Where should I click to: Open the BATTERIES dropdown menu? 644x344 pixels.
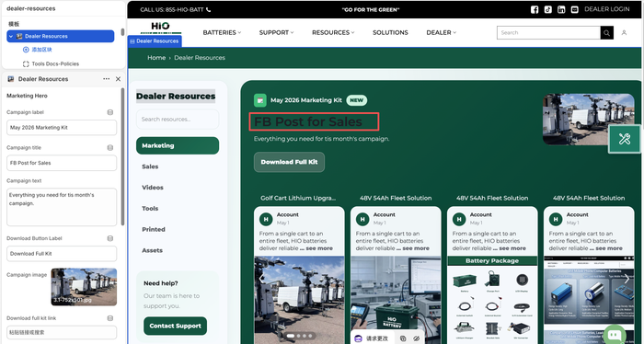tap(222, 32)
